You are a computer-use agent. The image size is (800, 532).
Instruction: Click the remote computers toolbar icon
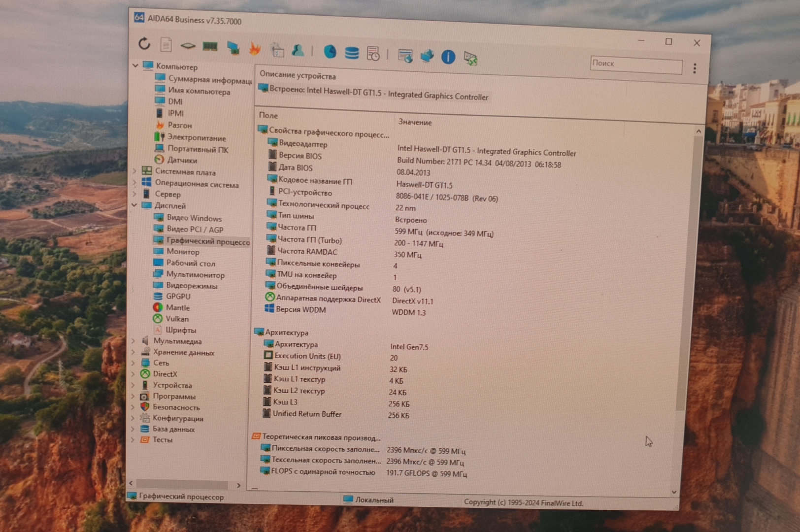pos(427,56)
